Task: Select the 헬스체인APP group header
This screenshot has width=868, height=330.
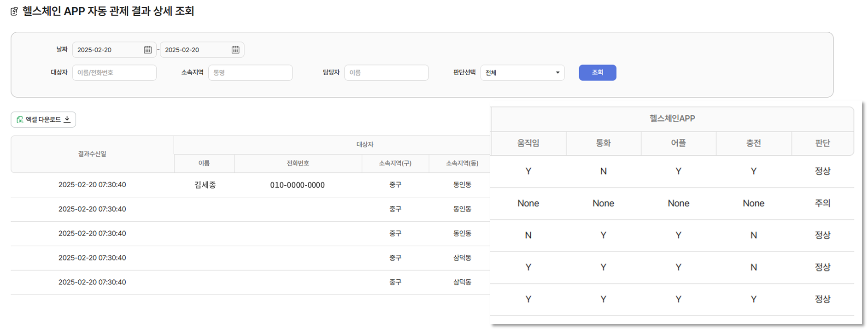Action: pos(672,119)
